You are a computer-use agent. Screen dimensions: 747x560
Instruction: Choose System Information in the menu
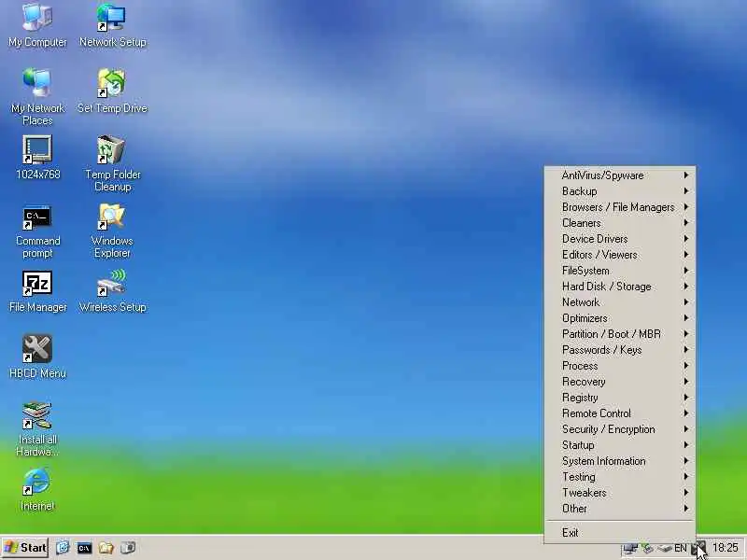pyautogui.click(x=620, y=461)
